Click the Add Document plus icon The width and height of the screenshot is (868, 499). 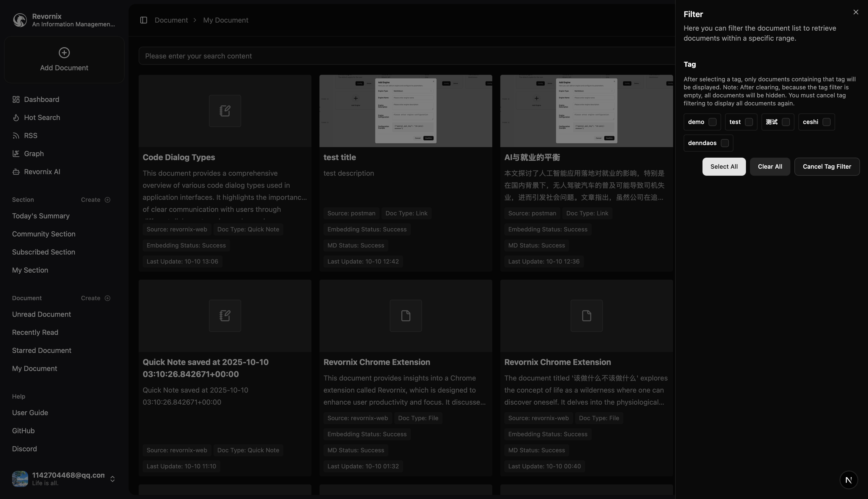click(x=64, y=53)
